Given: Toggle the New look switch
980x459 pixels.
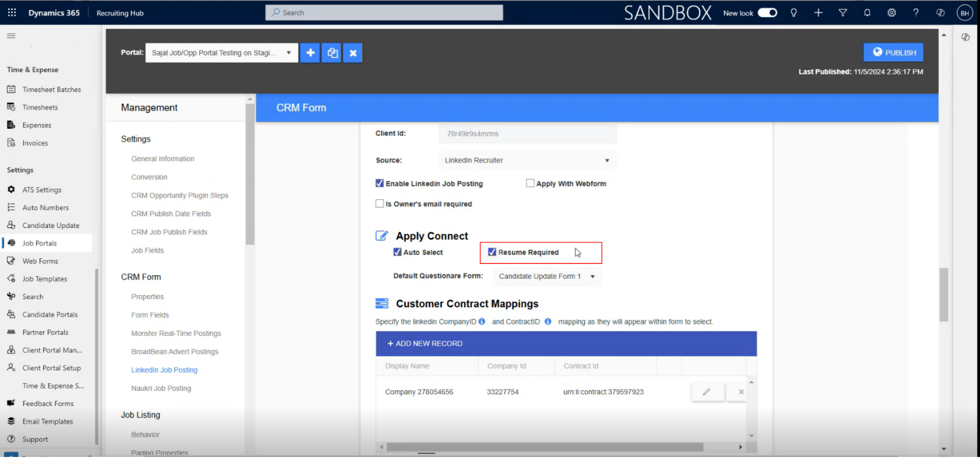Looking at the screenshot, I should pyautogui.click(x=767, y=13).
